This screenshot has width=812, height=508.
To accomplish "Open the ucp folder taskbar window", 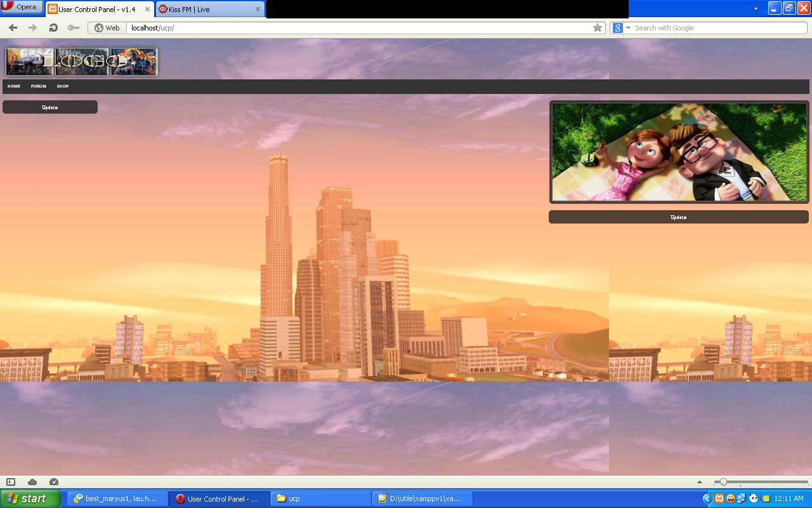I will (321, 498).
